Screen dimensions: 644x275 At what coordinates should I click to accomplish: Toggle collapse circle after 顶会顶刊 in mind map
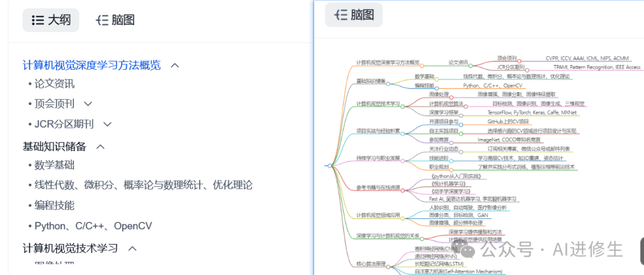coord(519,61)
